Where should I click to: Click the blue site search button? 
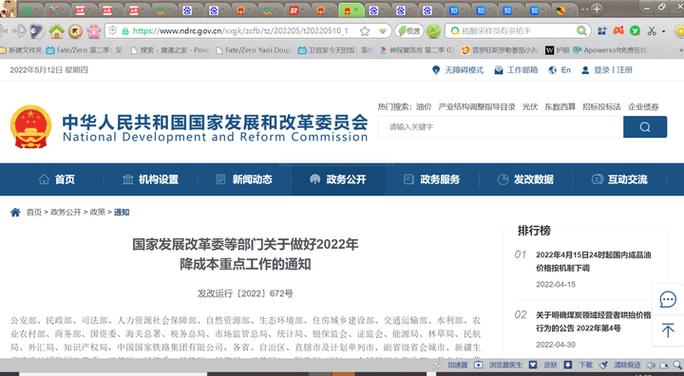[645, 127]
